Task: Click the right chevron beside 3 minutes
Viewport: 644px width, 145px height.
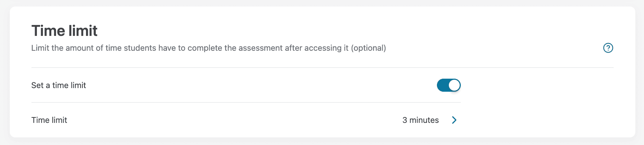Action: click(x=454, y=120)
